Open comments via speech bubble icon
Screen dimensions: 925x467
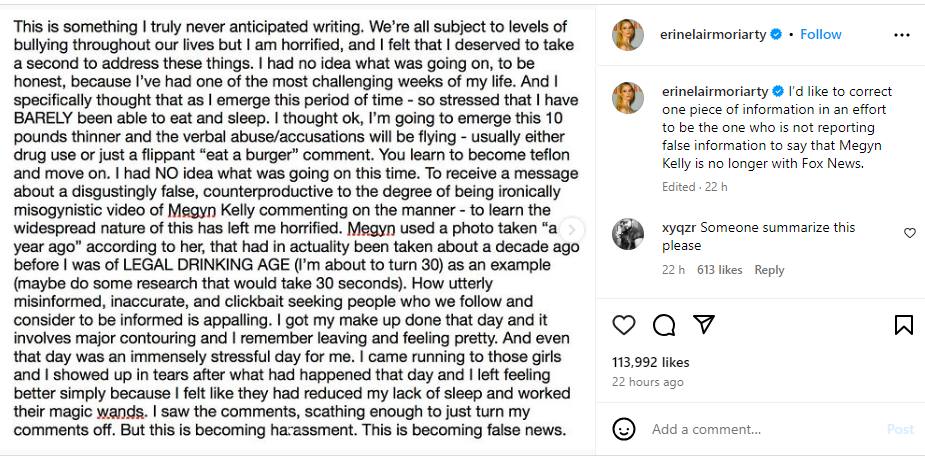664,325
